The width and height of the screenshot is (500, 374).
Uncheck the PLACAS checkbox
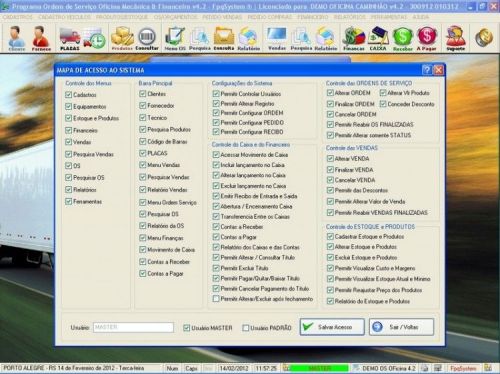coord(143,153)
